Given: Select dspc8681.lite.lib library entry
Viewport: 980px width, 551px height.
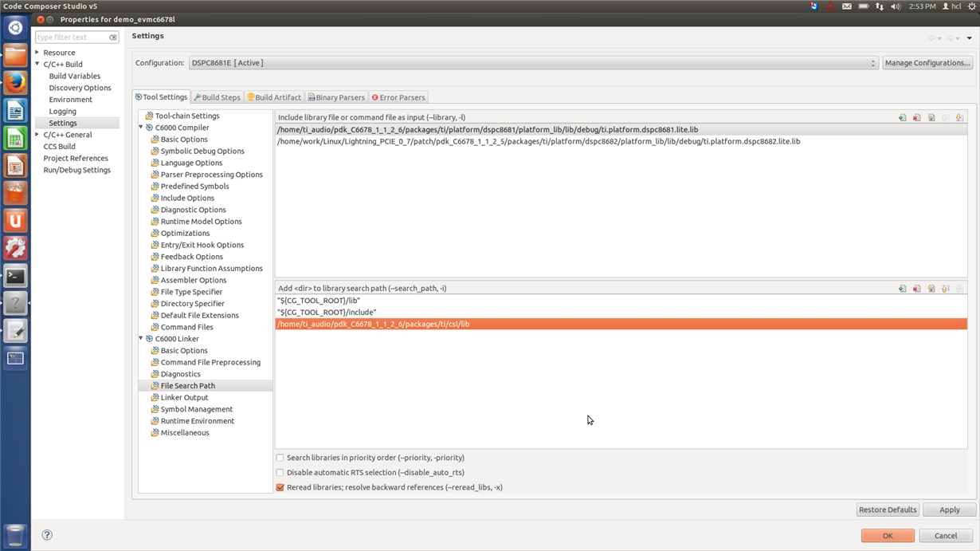Looking at the screenshot, I should (621, 129).
